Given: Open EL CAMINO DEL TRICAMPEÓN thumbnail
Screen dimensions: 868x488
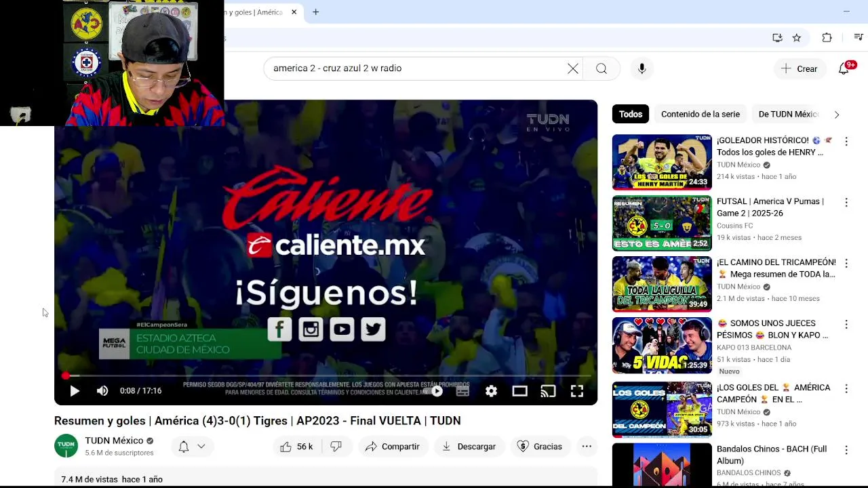Looking at the screenshot, I should click(x=662, y=284).
